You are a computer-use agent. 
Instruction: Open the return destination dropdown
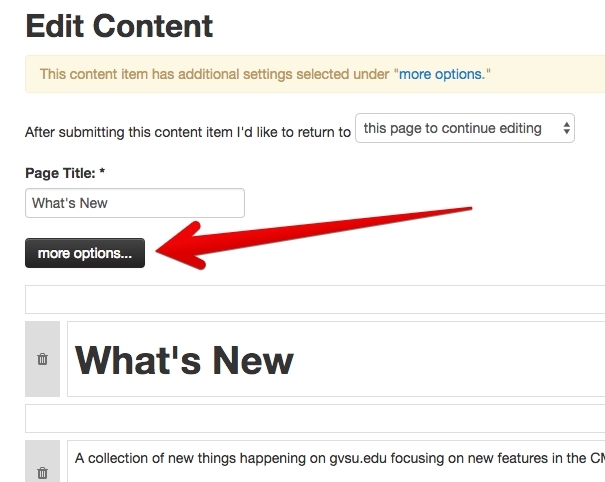coord(464,129)
